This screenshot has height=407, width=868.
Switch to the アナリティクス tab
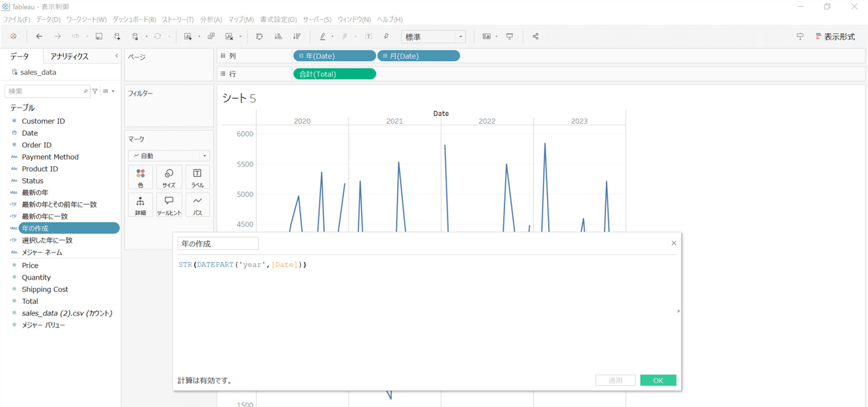pos(69,56)
